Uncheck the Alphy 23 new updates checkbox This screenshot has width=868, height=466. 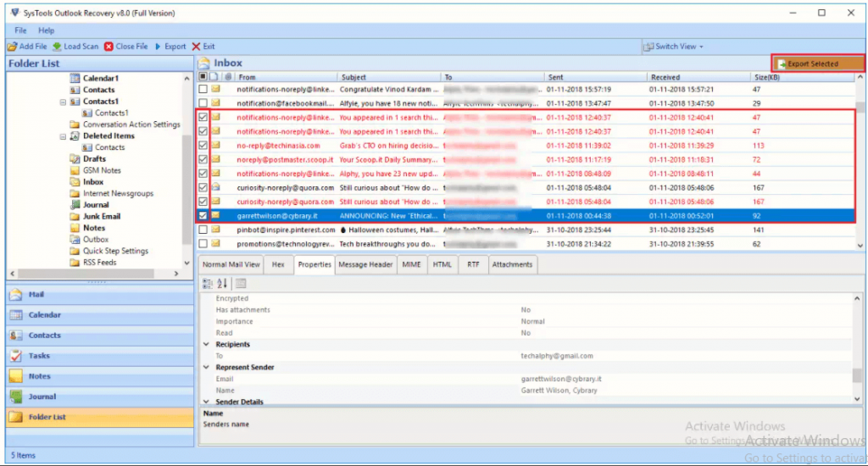click(203, 174)
